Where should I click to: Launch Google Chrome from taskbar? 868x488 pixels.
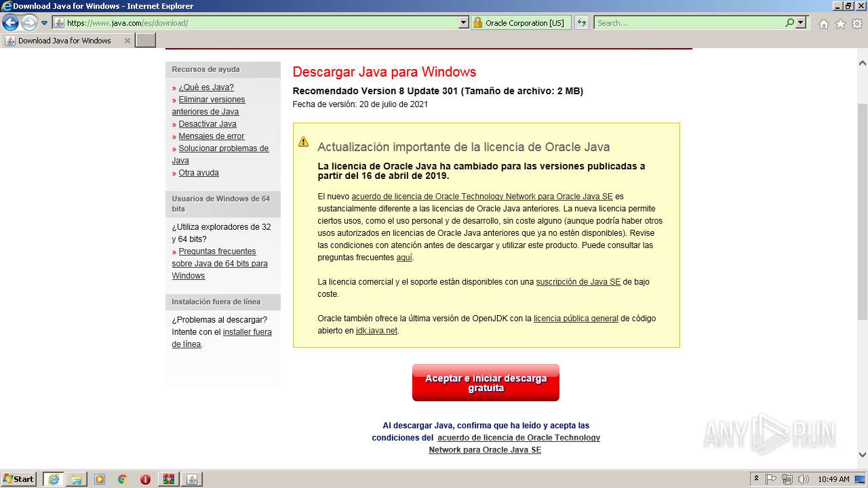tap(123, 479)
